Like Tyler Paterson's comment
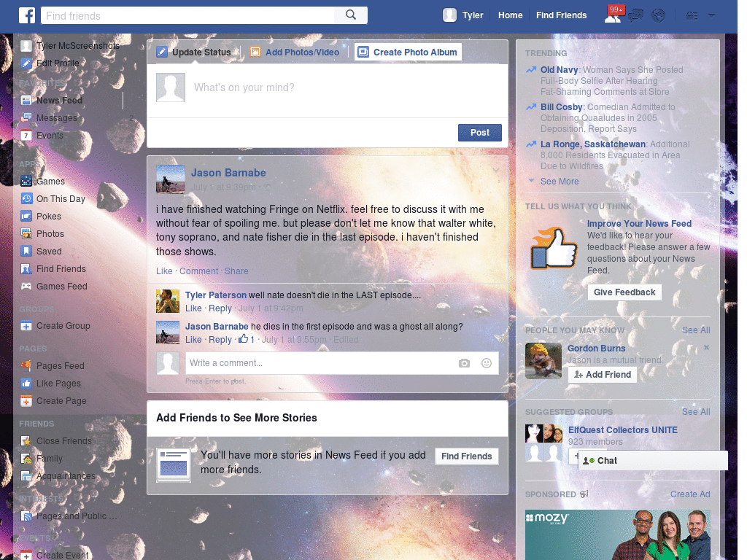747x560 pixels. [x=193, y=308]
